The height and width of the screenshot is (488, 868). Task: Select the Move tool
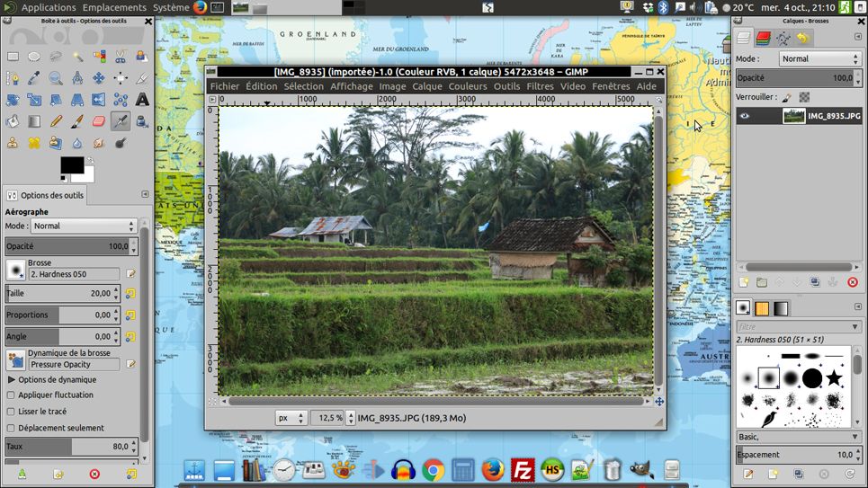coord(99,78)
